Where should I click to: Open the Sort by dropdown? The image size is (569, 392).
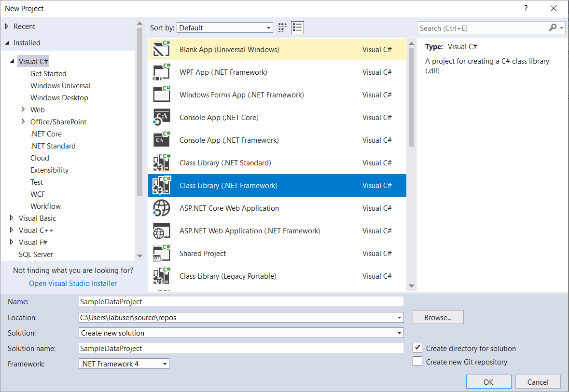click(x=225, y=28)
